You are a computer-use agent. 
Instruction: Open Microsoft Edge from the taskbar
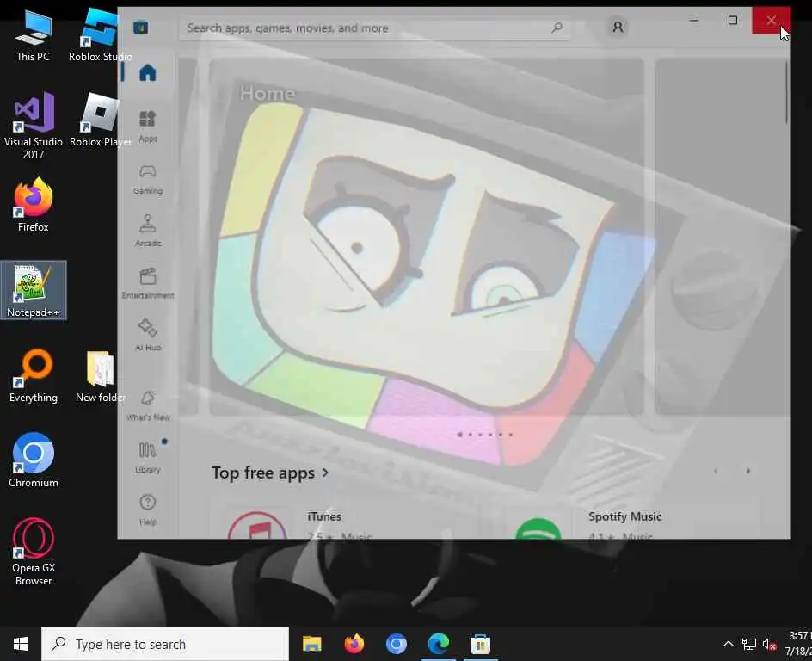(x=439, y=644)
